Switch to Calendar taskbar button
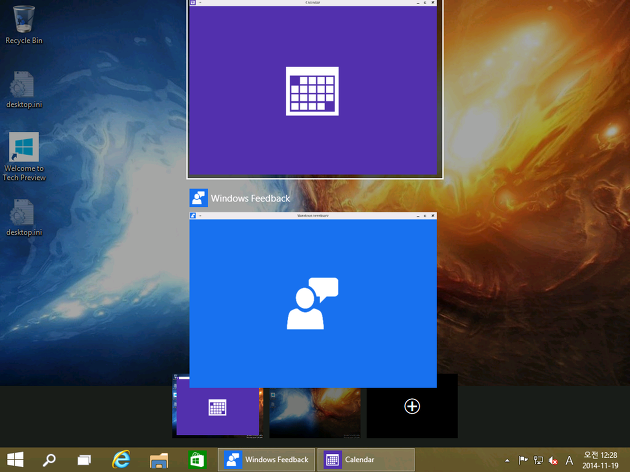This screenshot has width=630, height=472. (x=366, y=460)
